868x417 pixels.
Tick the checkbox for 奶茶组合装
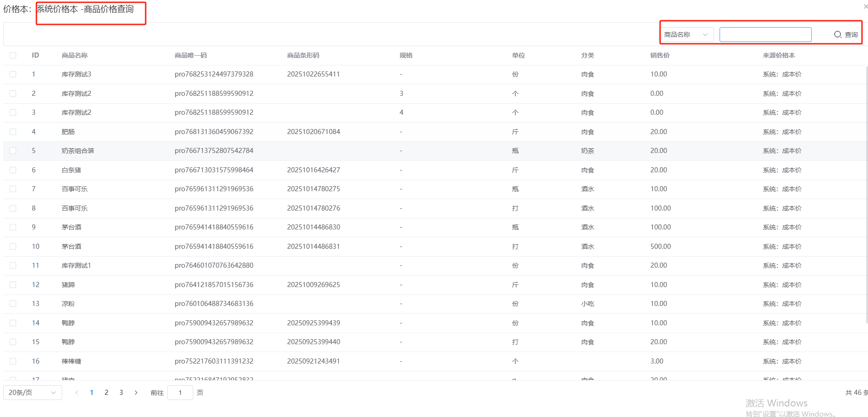pos(13,151)
